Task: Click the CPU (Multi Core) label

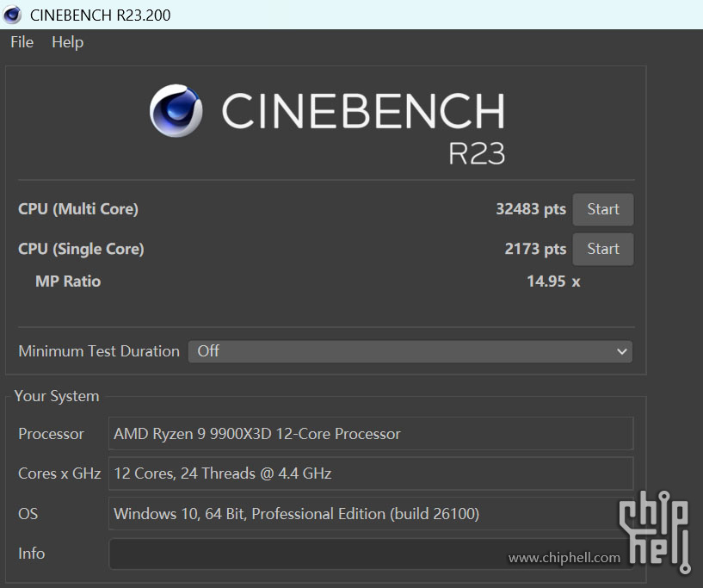Action: 78,209
